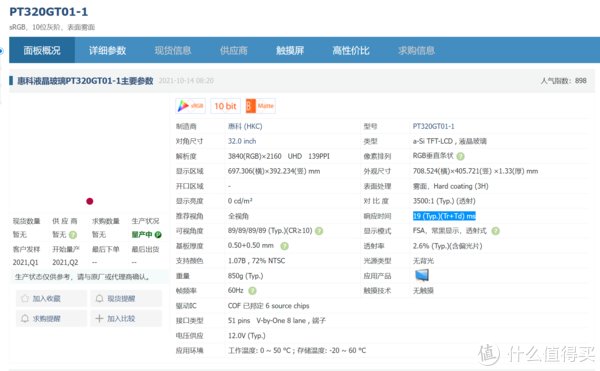600x371 pixels.
Task: Open help icon next to 60Hz
Action: (252, 291)
